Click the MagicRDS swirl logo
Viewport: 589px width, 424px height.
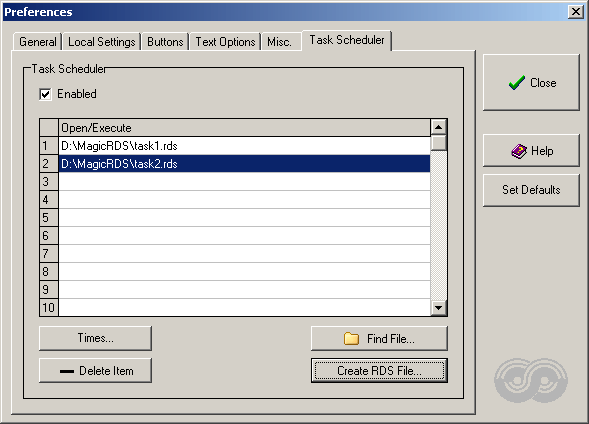(531, 380)
